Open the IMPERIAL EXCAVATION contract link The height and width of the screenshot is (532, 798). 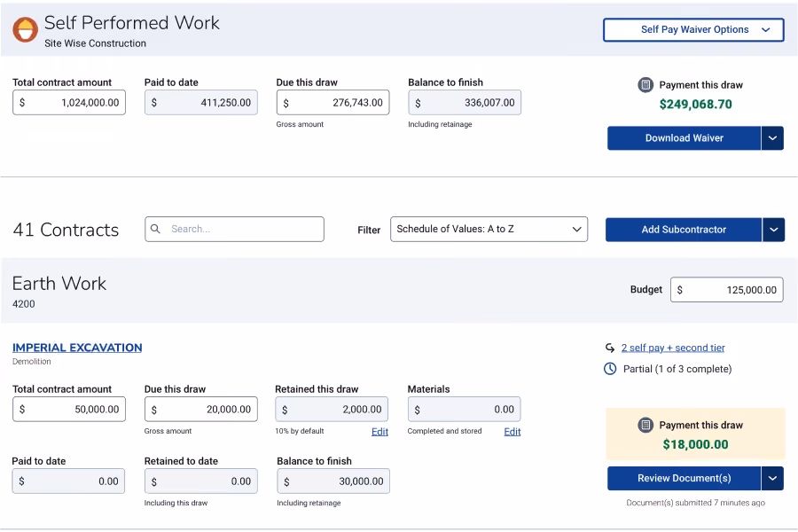pyautogui.click(x=77, y=348)
